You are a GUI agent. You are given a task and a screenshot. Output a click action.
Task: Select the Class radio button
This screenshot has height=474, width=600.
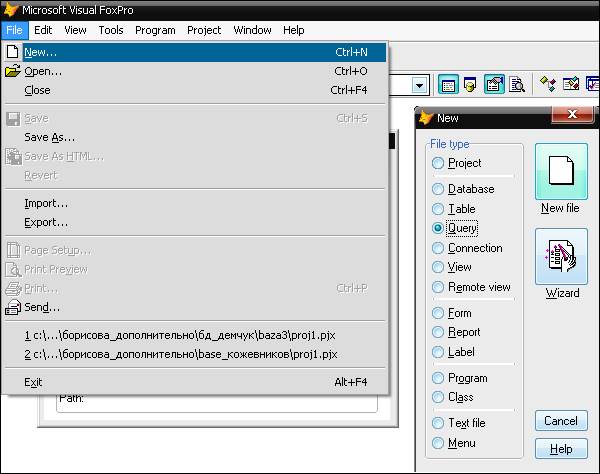[438, 397]
